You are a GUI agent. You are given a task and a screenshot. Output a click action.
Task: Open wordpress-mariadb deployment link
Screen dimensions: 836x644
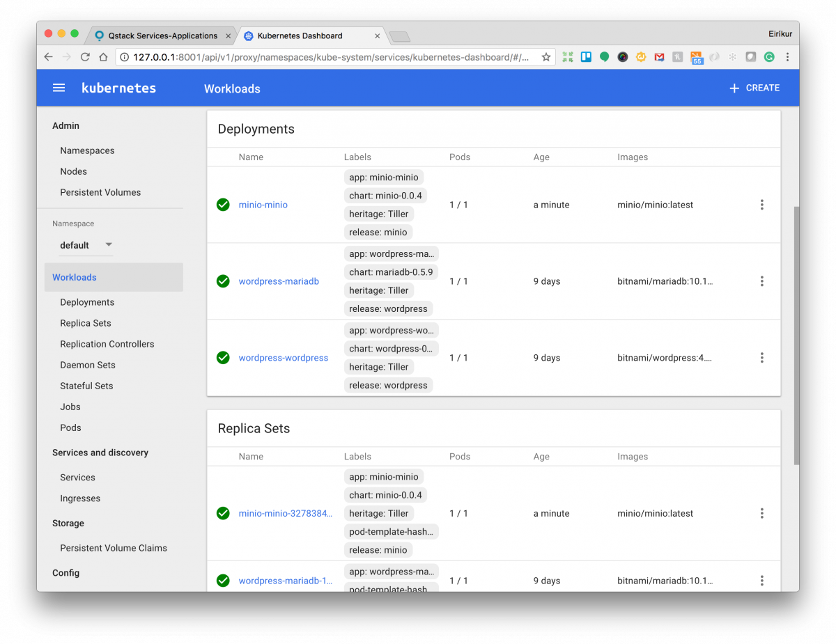(x=279, y=281)
